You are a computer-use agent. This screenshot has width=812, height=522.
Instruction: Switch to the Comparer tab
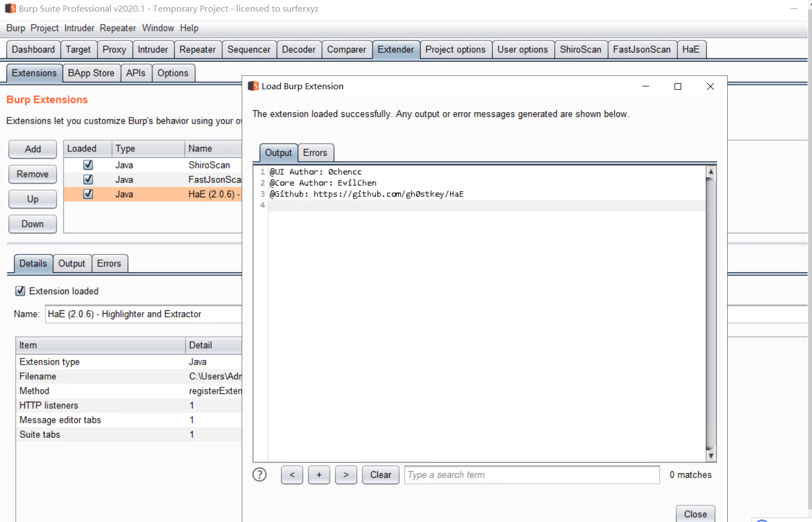tap(346, 49)
